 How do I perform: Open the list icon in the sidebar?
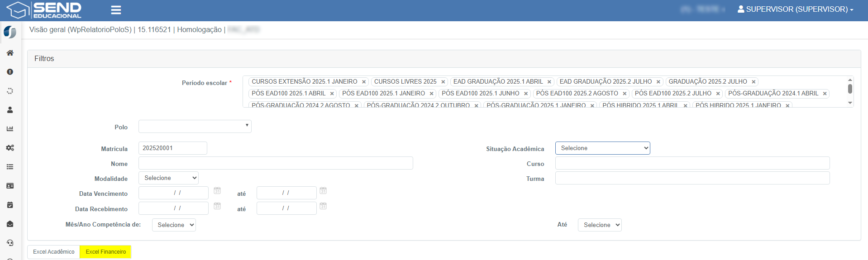pyautogui.click(x=10, y=167)
